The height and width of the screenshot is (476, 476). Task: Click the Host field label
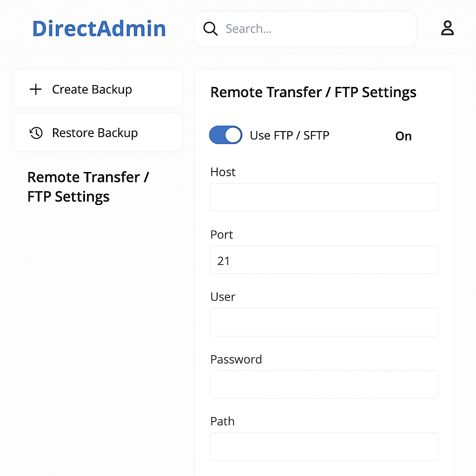tap(223, 172)
